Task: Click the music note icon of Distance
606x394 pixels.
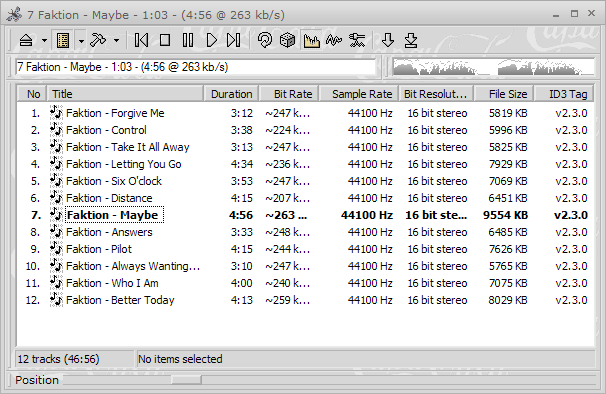Action: point(56,198)
